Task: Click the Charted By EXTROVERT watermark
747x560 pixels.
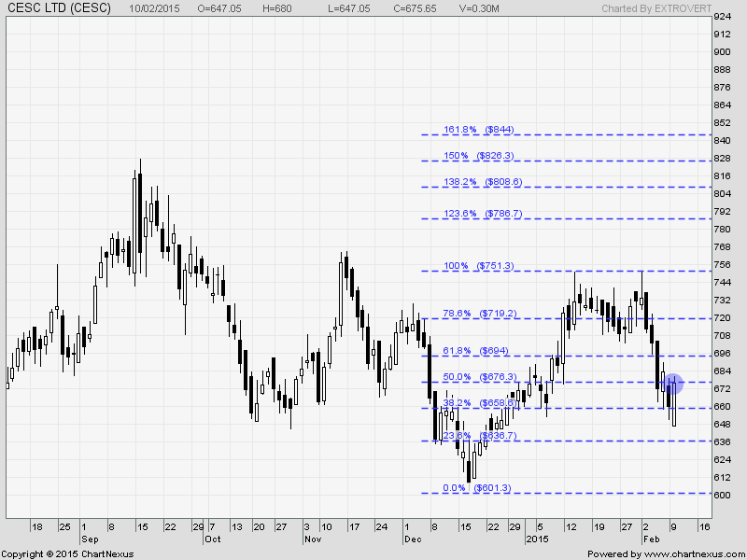Action: 666,7
